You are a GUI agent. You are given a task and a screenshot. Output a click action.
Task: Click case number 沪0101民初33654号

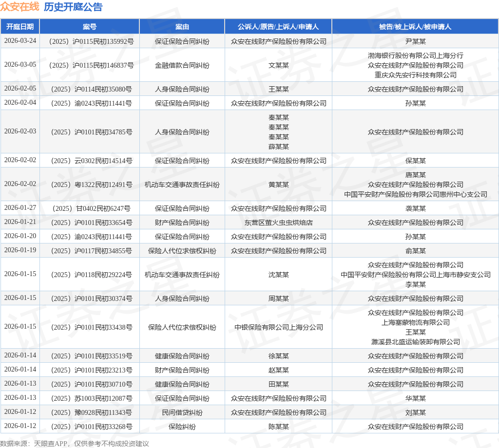(103, 223)
